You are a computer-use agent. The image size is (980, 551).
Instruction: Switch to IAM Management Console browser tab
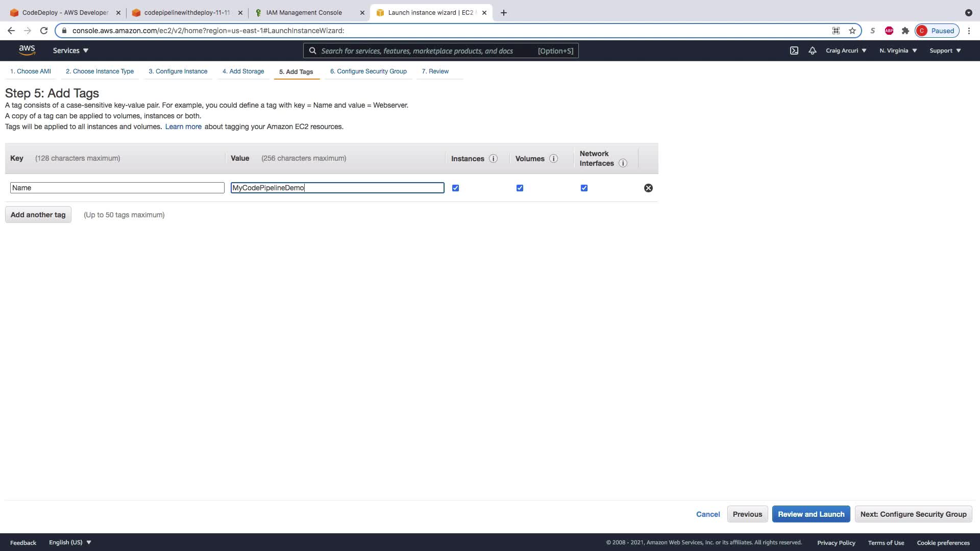[x=304, y=13]
